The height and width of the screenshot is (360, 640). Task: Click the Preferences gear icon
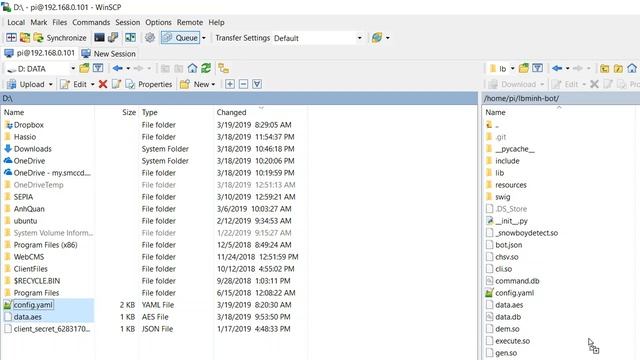(x=150, y=38)
